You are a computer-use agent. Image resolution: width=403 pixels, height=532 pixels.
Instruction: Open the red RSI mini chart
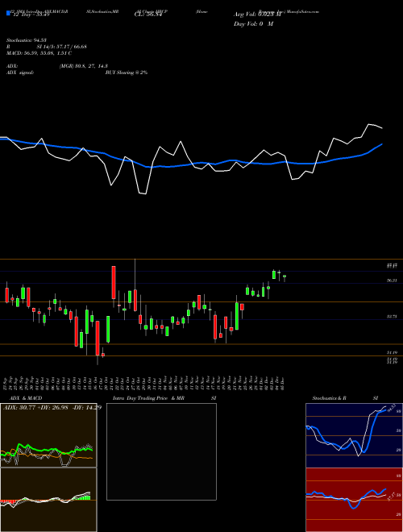click(354, 500)
